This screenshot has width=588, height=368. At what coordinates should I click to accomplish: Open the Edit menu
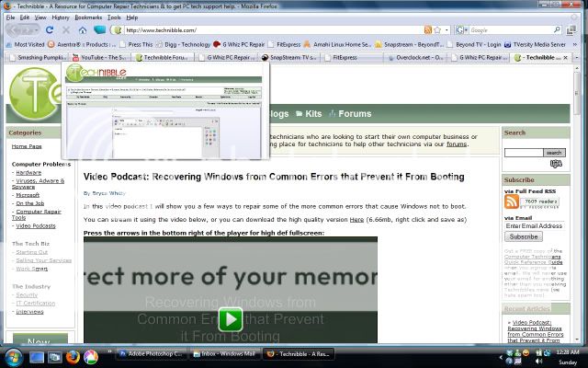click(25, 17)
